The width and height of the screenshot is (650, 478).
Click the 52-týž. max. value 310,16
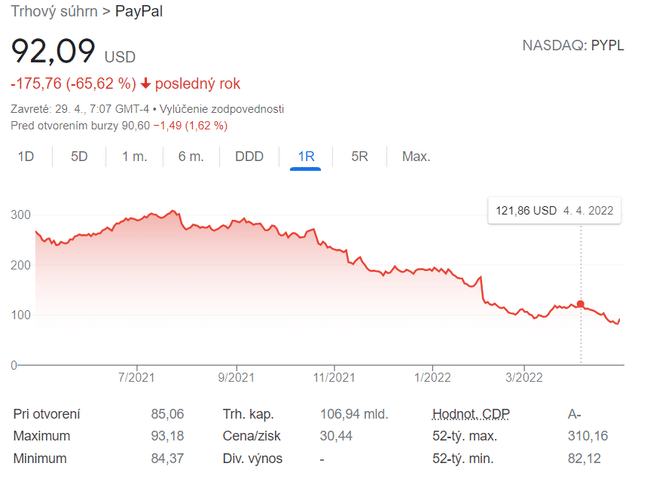click(590, 436)
